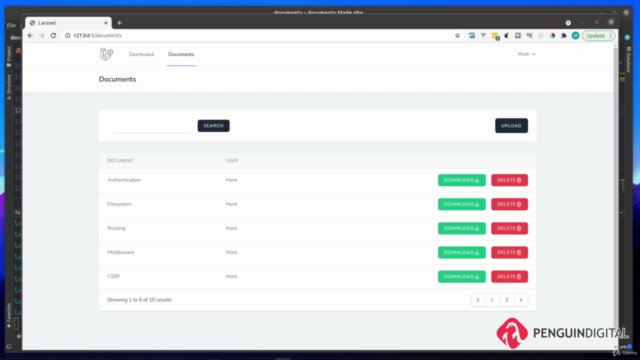This screenshot has height=360, width=640.
Task: Go to previous page with left chevron
Action: click(x=478, y=300)
